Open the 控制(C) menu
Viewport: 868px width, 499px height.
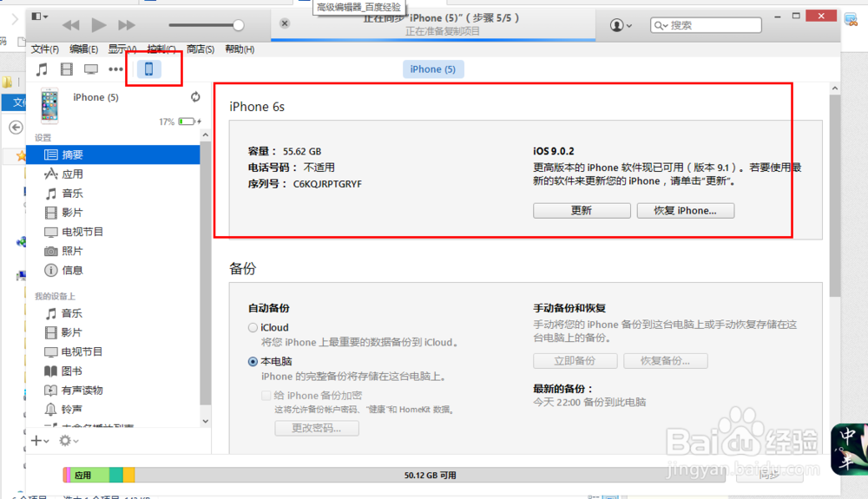161,49
